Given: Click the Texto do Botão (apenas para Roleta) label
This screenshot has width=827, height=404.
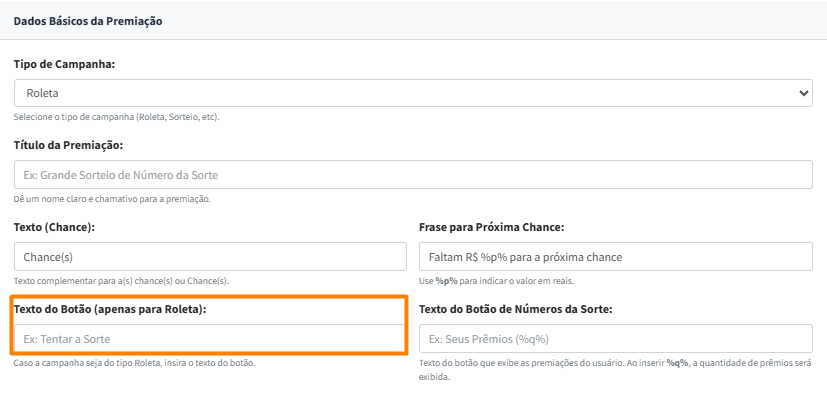Looking at the screenshot, I should (x=110, y=309).
